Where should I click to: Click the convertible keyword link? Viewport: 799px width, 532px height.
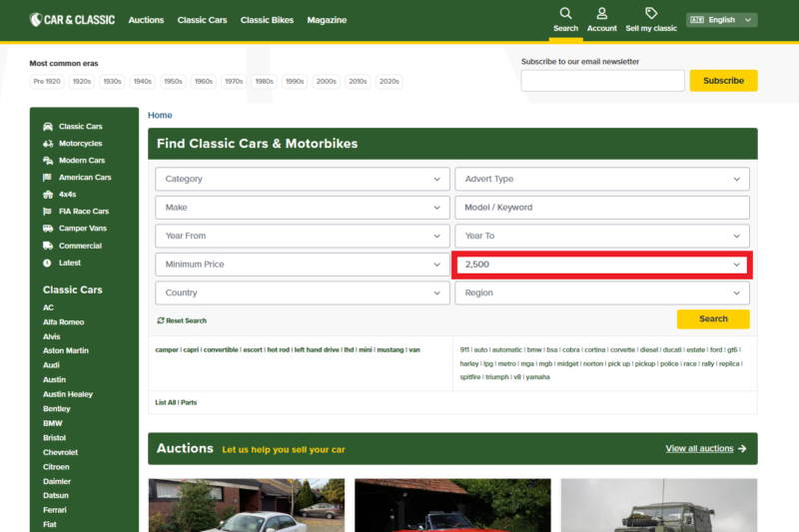pos(221,349)
